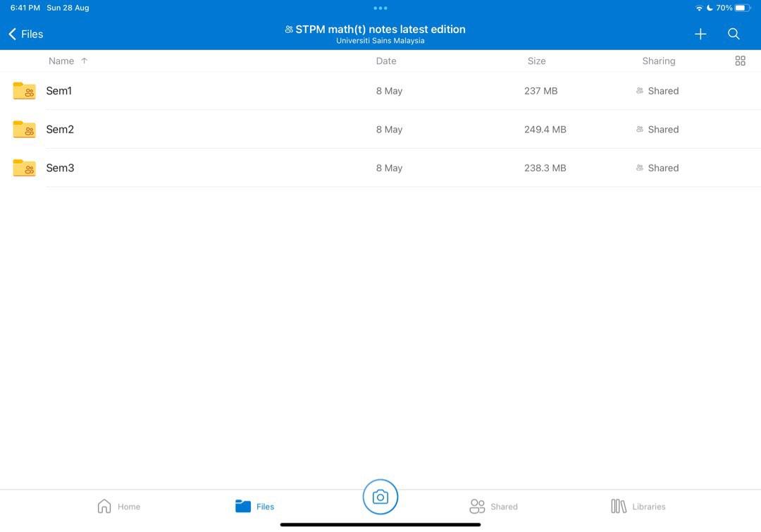The height and width of the screenshot is (532, 761).
Task: Switch to grid view layout icon
Action: [740, 61]
